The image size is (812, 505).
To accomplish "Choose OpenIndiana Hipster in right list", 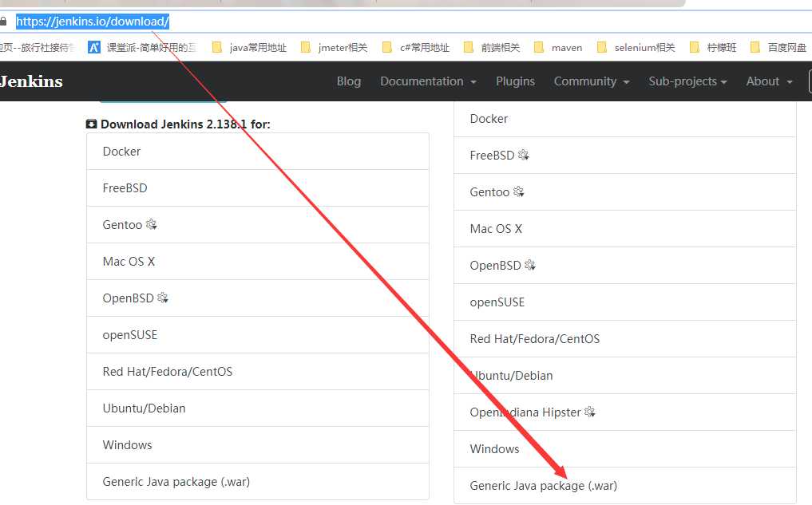I will click(x=625, y=412).
